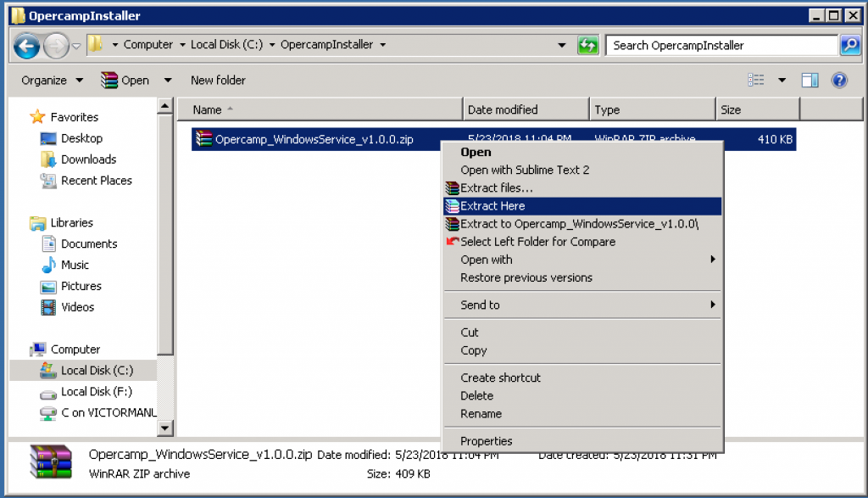
Task: Open the Organize dropdown menu
Action: click(x=53, y=81)
